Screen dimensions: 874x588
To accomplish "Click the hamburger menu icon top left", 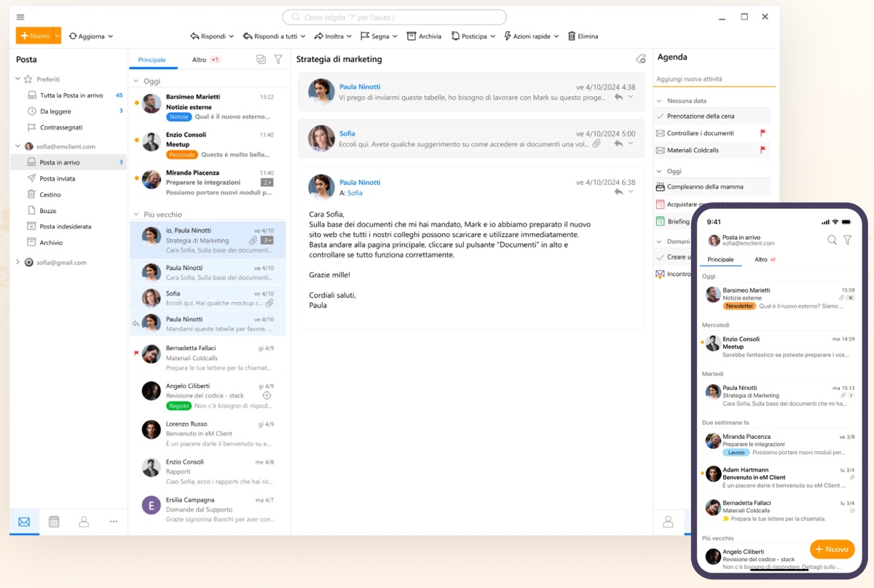I will tap(20, 15).
